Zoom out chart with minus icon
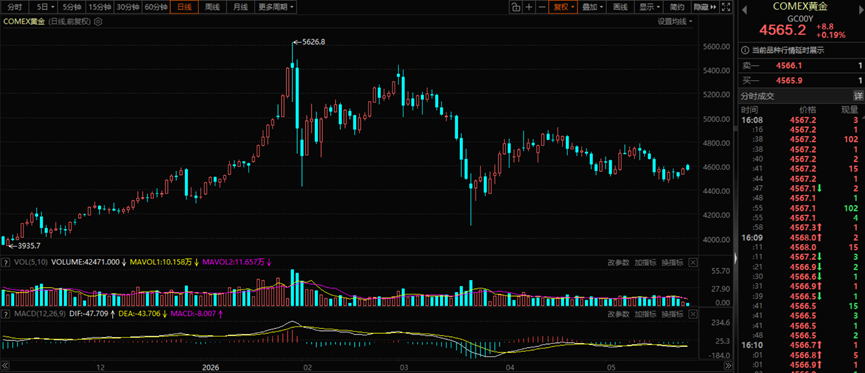Image resolution: width=865 pixels, height=373 pixels. coord(542,7)
